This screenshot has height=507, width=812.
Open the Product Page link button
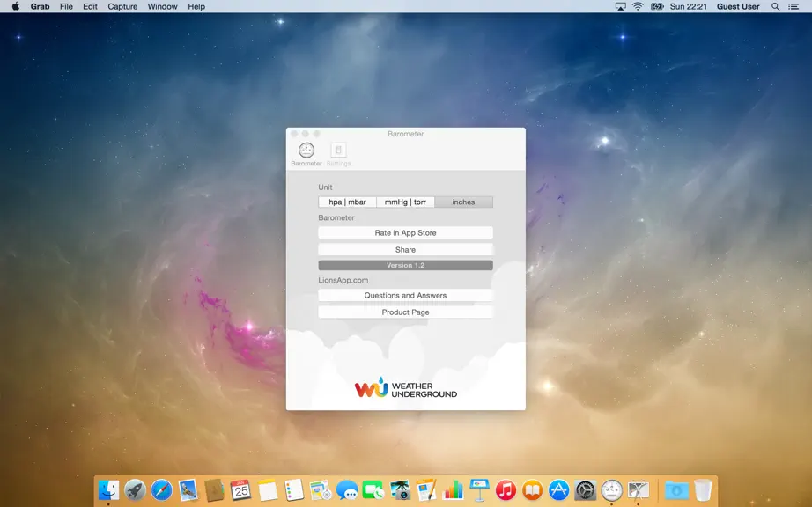click(x=405, y=312)
